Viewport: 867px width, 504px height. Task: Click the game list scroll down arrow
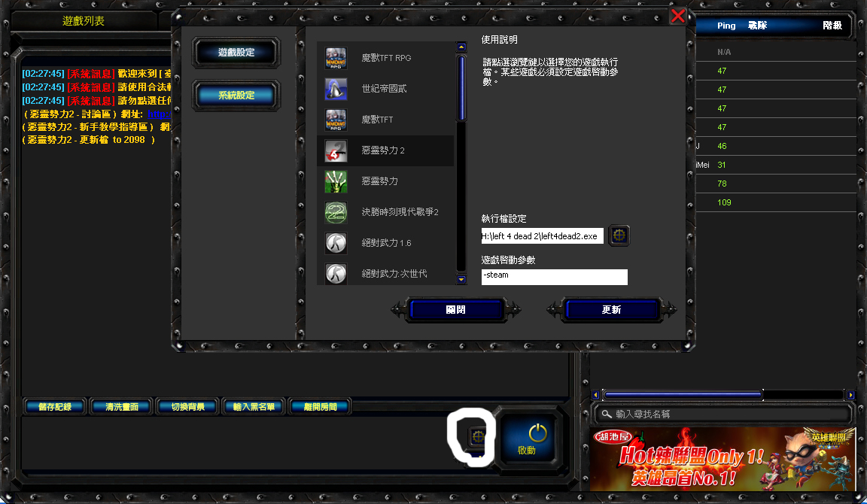(x=461, y=280)
